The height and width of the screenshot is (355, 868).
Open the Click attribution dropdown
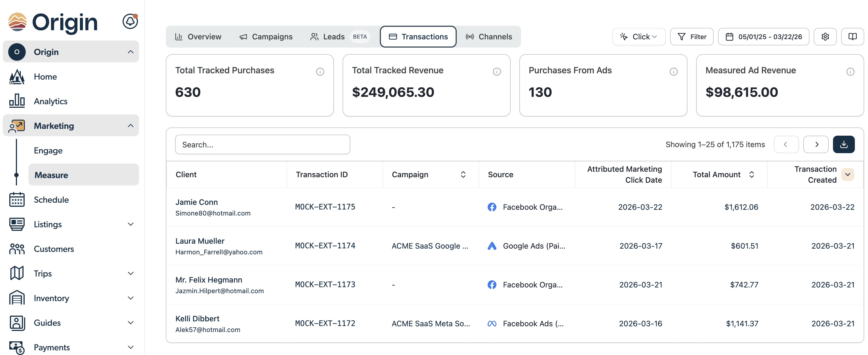pyautogui.click(x=638, y=37)
